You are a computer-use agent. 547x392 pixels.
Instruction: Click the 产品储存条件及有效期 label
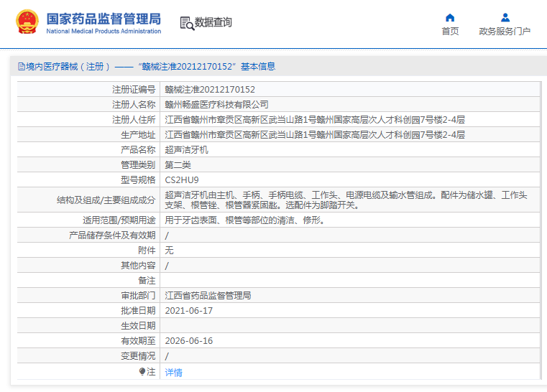pyautogui.click(x=112, y=235)
